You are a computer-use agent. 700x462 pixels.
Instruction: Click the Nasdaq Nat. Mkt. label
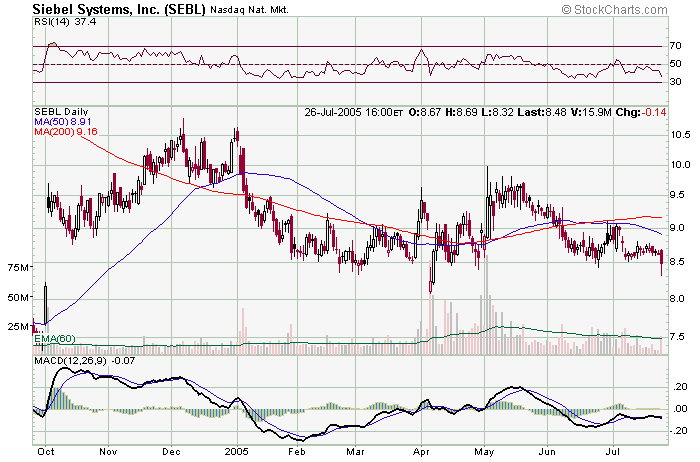pos(249,9)
